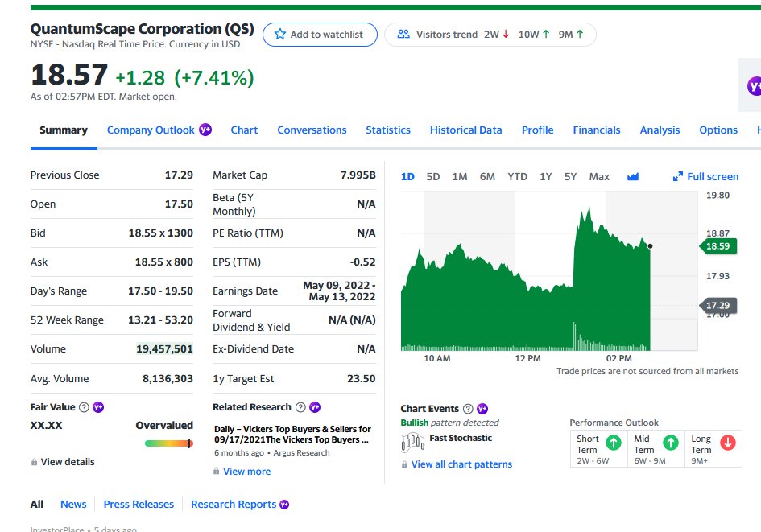Image resolution: width=761 pixels, height=532 pixels.
Task: Click the Fast Stochastic candlestick pattern icon
Action: (x=412, y=443)
